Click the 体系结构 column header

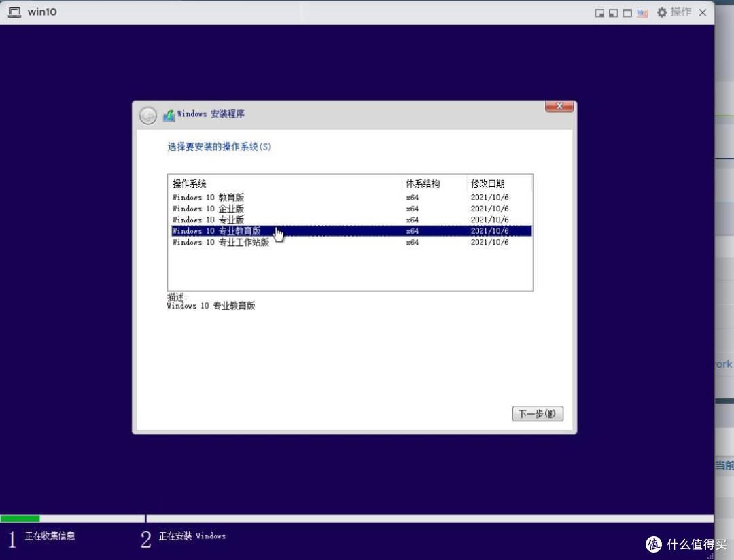pyautogui.click(x=434, y=183)
